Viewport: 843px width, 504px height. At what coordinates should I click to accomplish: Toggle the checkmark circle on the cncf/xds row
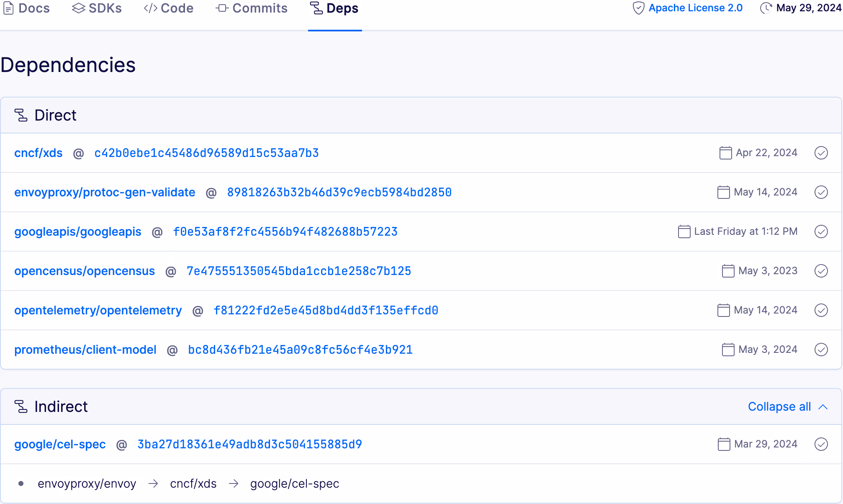[x=821, y=153]
